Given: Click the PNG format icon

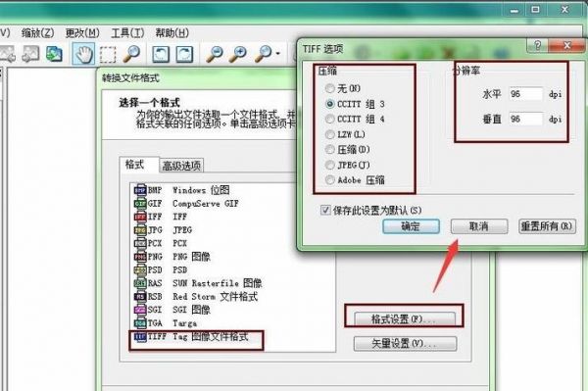Looking at the screenshot, I should 140,257.
